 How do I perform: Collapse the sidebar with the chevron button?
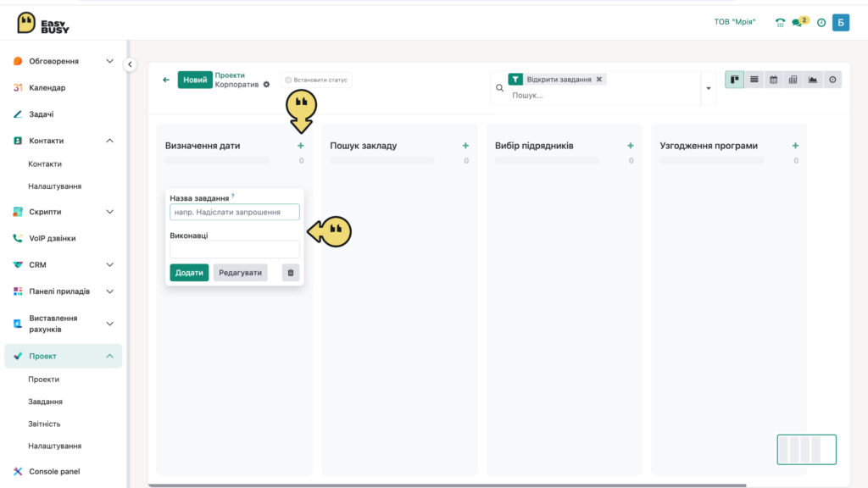(130, 64)
